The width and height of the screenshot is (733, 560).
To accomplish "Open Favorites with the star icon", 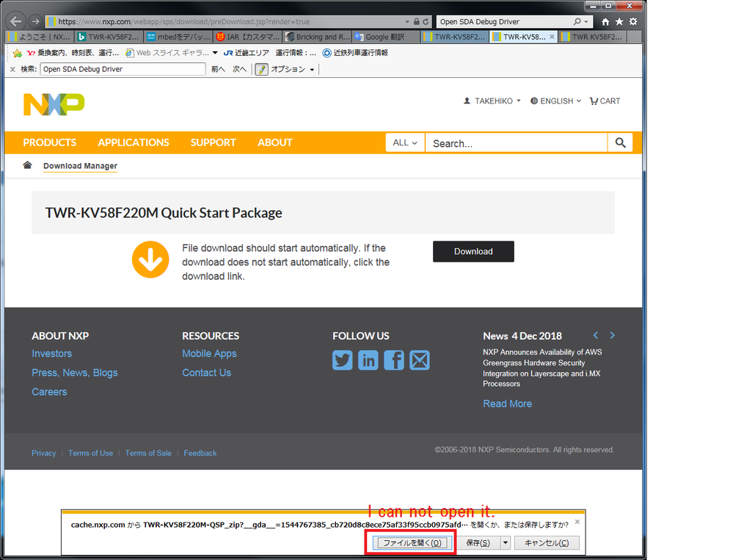I will click(x=619, y=21).
